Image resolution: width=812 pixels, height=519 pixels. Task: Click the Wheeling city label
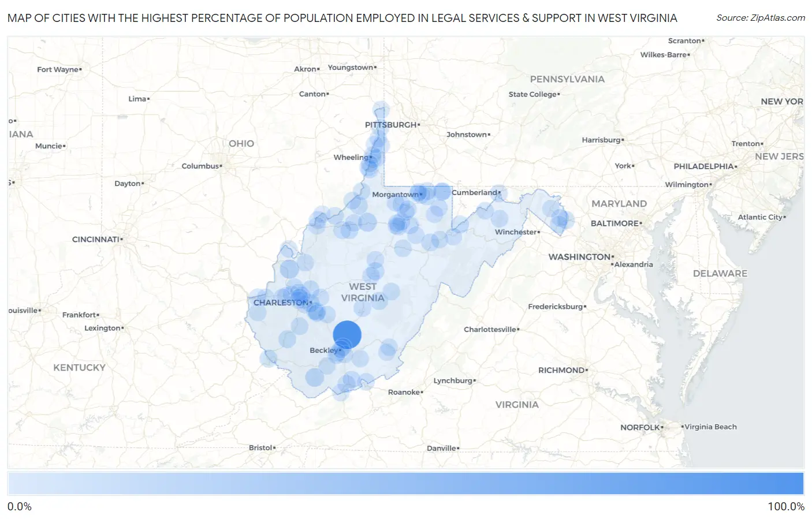click(x=351, y=157)
